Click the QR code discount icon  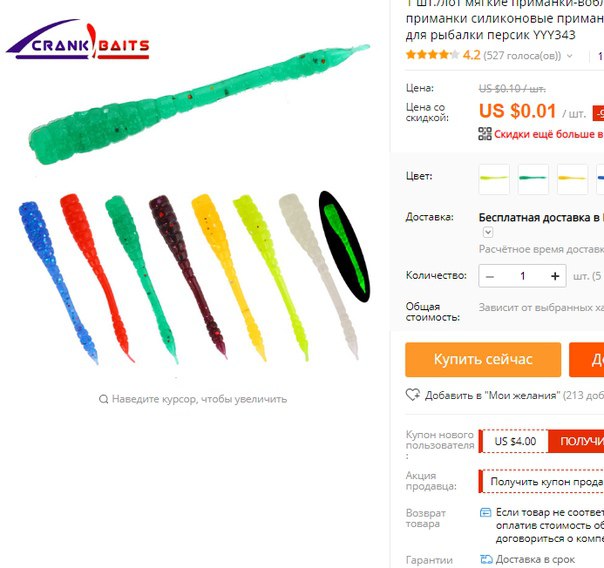pos(485,134)
